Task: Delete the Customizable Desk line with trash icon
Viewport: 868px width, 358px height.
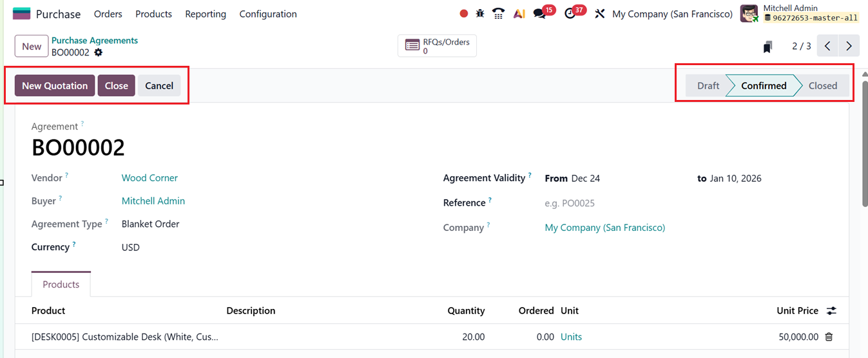Action: [x=829, y=337]
